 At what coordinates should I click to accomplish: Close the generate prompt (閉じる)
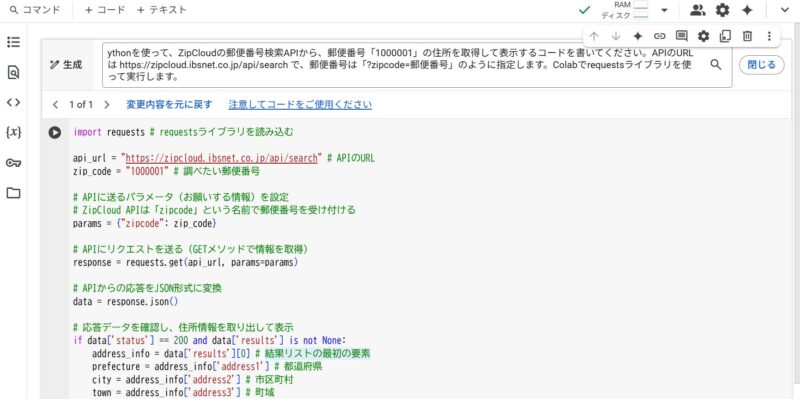[762, 65]
